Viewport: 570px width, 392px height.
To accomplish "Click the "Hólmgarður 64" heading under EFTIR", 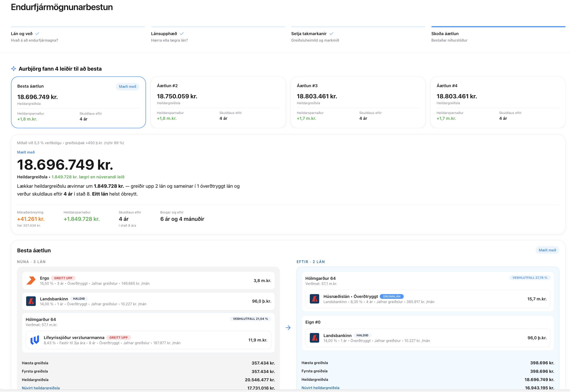I will coord(320,278).
